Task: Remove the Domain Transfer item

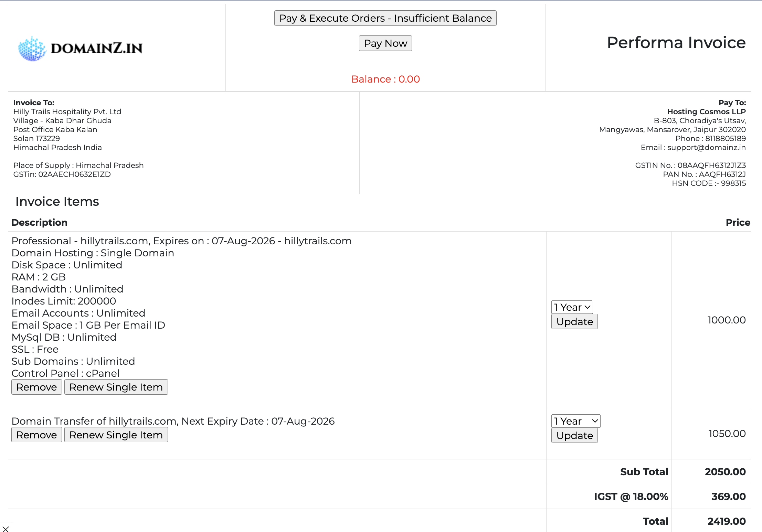Action: (36, 435)
